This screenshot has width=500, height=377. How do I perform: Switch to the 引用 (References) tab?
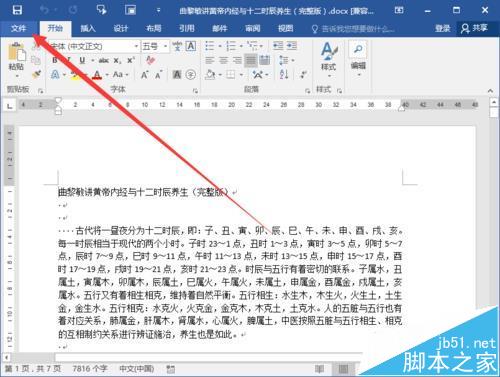[x=186, y=28]
